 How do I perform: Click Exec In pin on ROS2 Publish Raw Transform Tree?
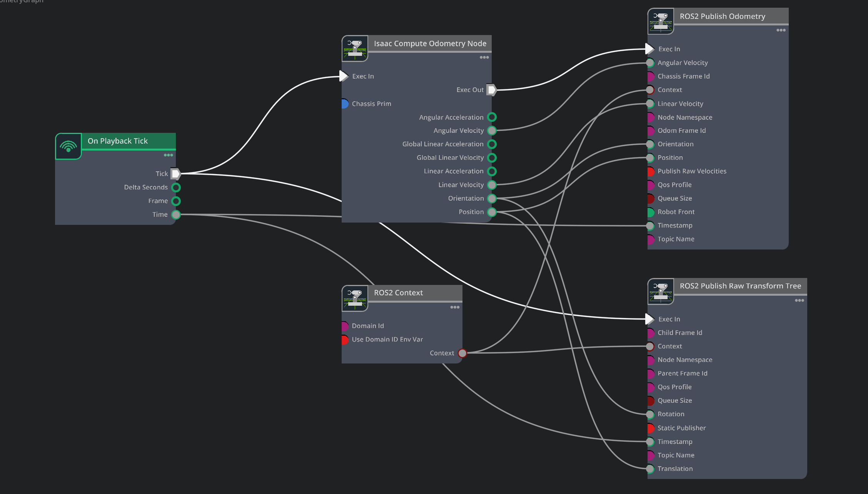tap(649, 319)
